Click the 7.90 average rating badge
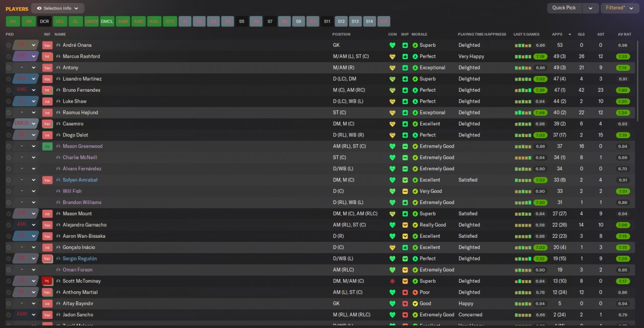644x328 pixels. click(x=622, y=90)
